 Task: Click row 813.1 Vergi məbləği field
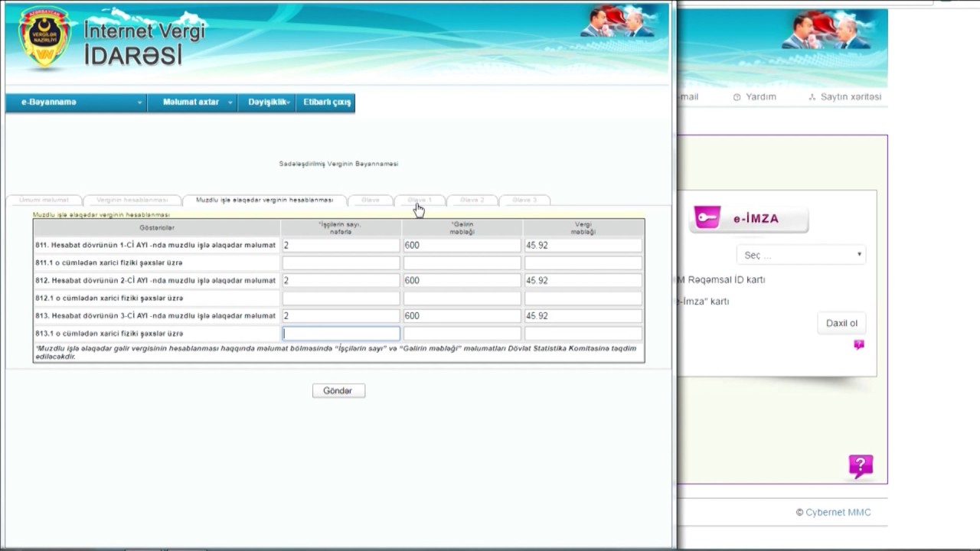pyautogui.click(x=583, y=334)
